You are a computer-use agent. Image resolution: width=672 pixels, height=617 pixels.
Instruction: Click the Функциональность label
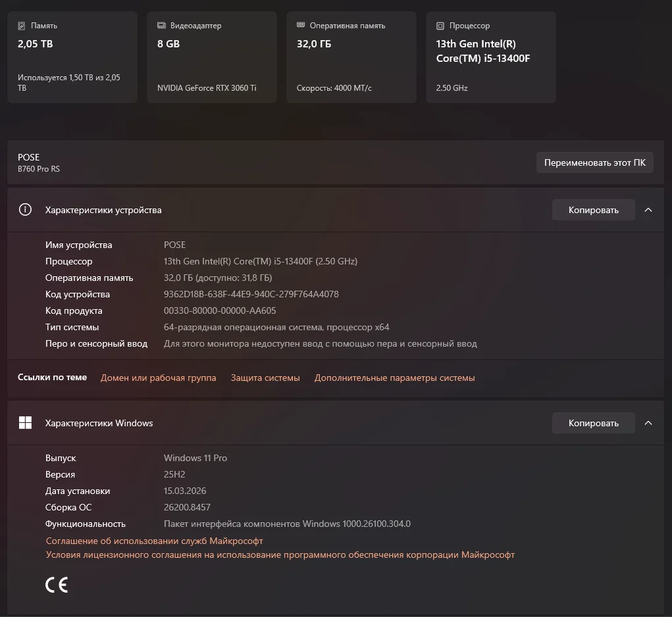tap(86, 524)
